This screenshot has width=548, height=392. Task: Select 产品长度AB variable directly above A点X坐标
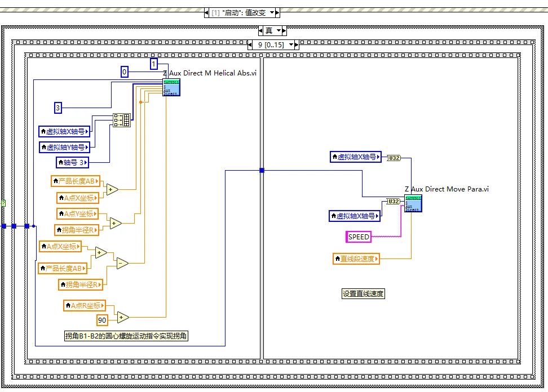(x=76, y=181)
